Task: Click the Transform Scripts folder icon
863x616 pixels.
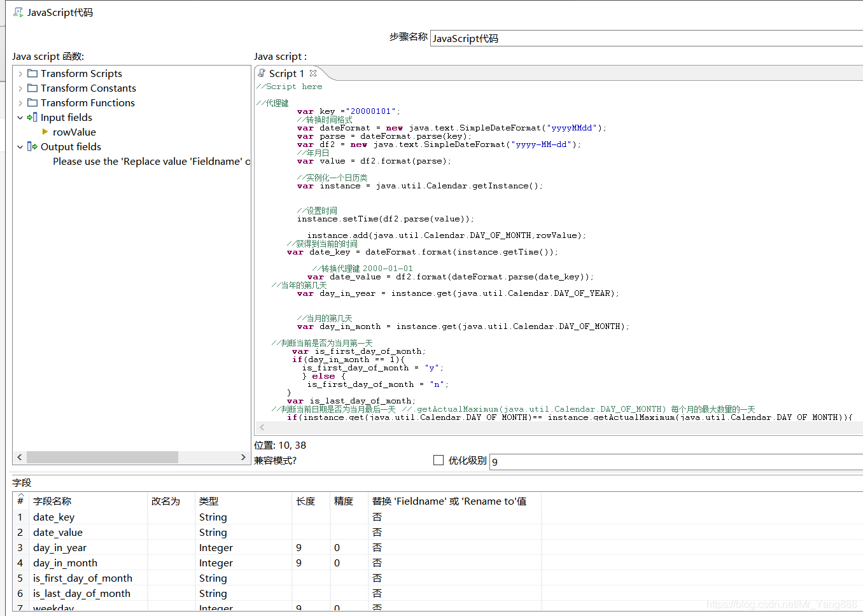Action: [x=32, y=74]
